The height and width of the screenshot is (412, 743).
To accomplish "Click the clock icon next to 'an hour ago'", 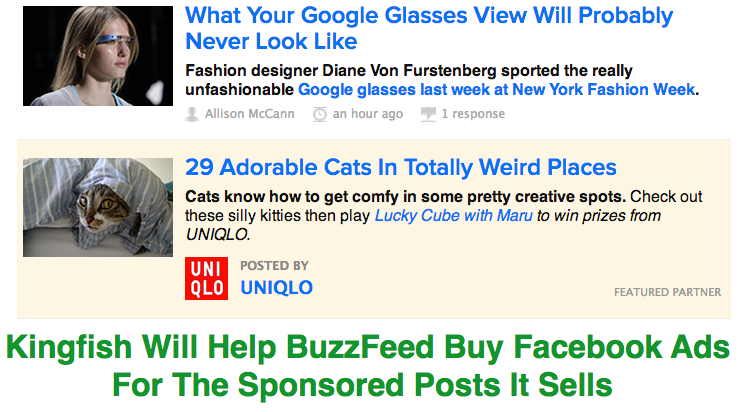I will click(x=320, y=114).
